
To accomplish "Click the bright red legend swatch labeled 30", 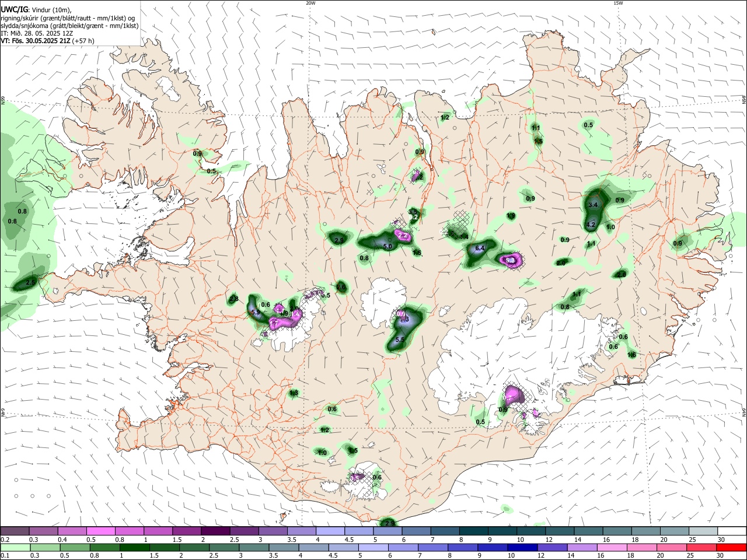I will [731, 547].
